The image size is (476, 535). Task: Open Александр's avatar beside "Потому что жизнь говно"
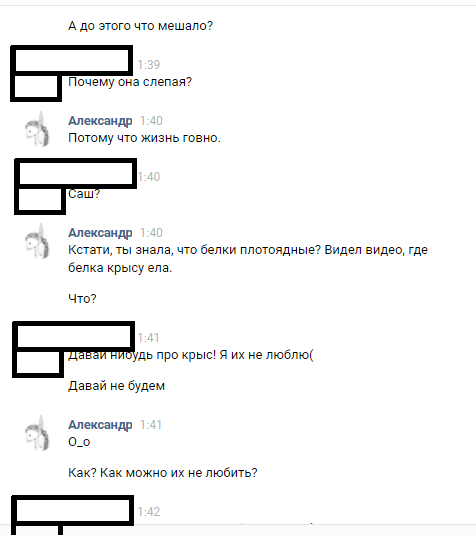37,129
